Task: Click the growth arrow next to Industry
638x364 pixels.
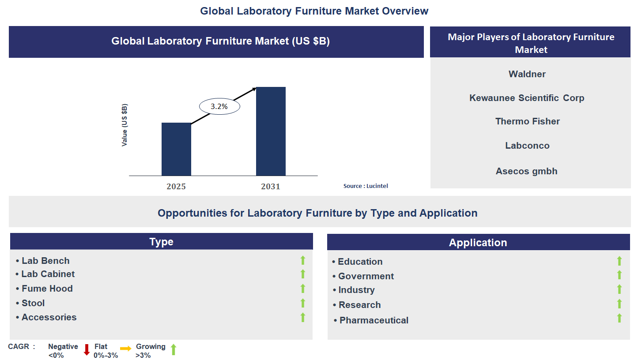Action: click(619, 289)
